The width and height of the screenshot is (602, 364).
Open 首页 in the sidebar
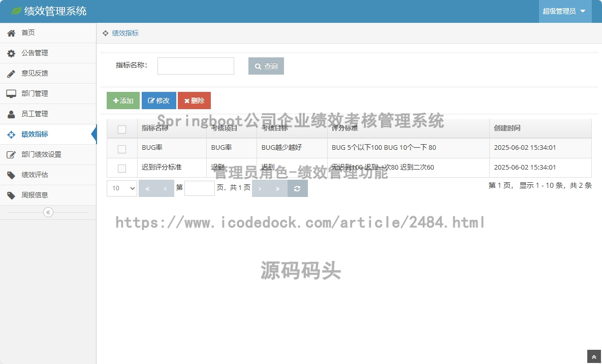point(48,32)
